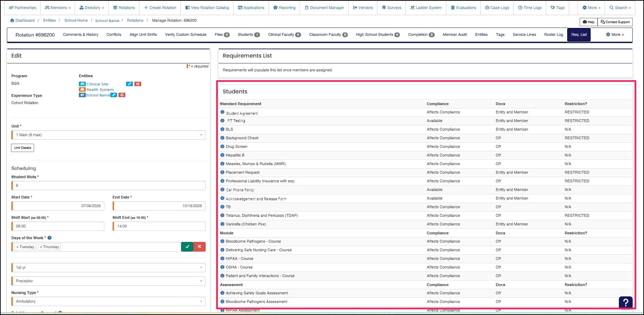Click the Rotations breadcrumb link
The height and width of the screenshot is (315, 644).
[135, 20]
